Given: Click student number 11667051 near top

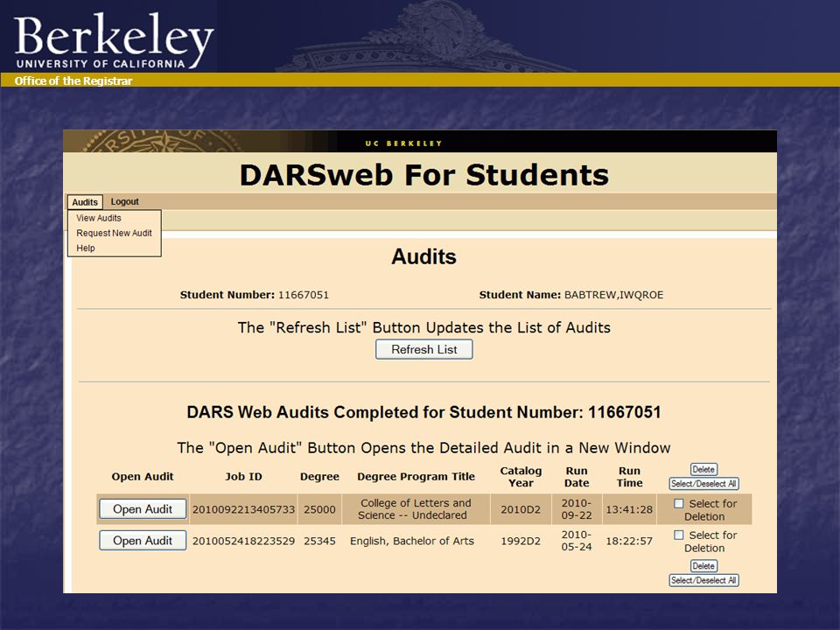Looking at the screenshot, I should (304, 295).
